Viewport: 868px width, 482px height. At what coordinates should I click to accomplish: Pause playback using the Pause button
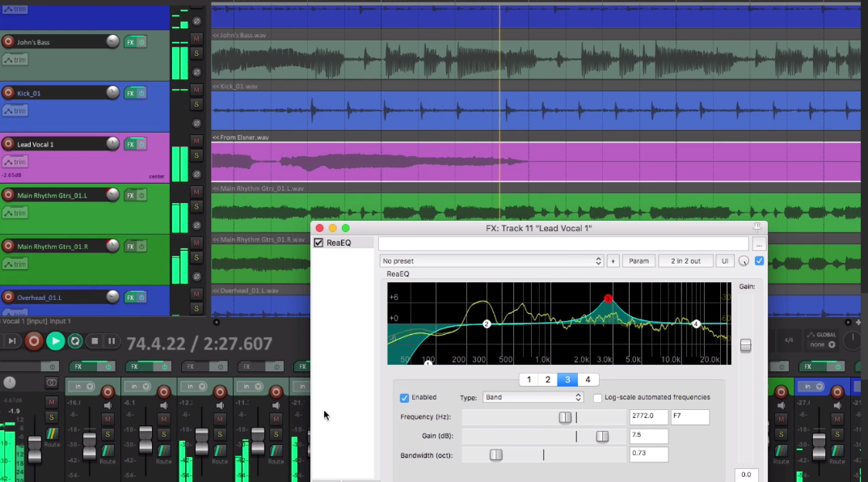coord(112,341)
